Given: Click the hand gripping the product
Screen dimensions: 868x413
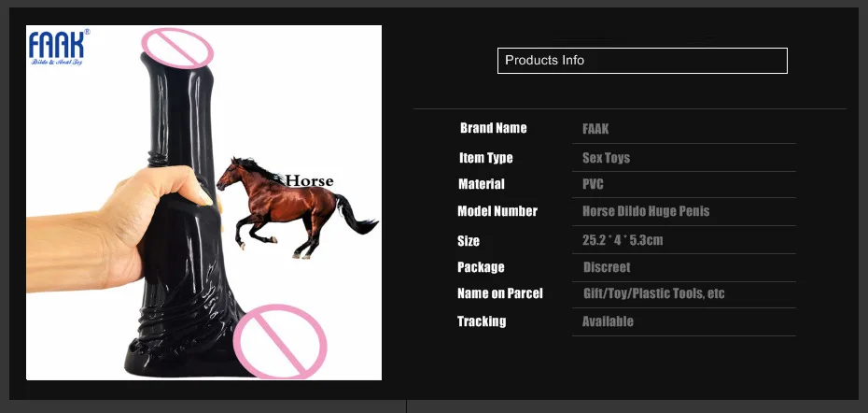Looking at the screenshot, I should (x=119, y=226).
